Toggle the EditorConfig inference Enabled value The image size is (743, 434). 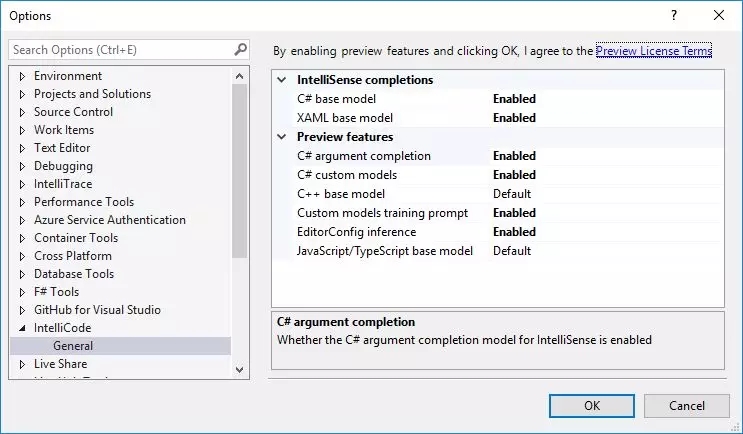coord(514,232)
